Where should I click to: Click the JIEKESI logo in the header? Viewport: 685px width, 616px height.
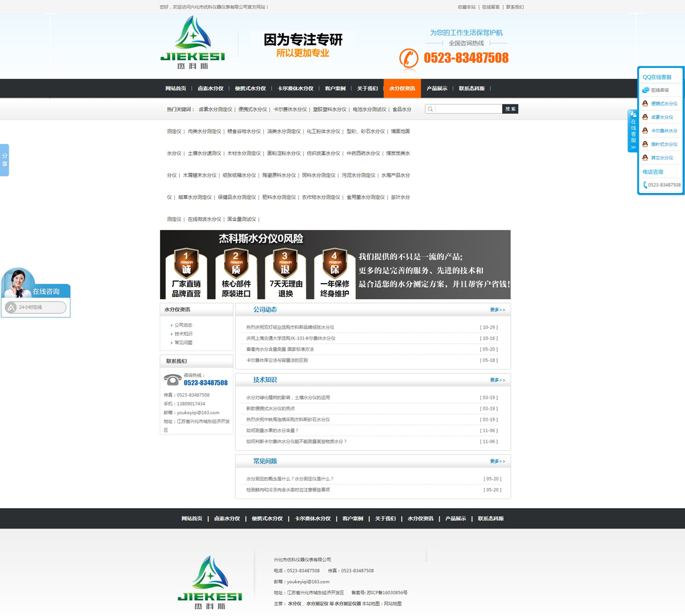point(193,43)
